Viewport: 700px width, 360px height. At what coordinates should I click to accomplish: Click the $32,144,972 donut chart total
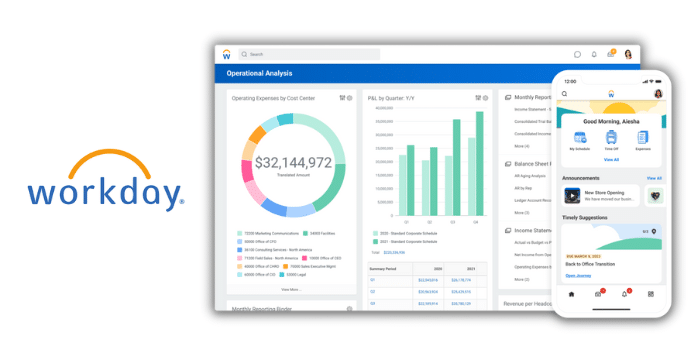coord(293,163)
